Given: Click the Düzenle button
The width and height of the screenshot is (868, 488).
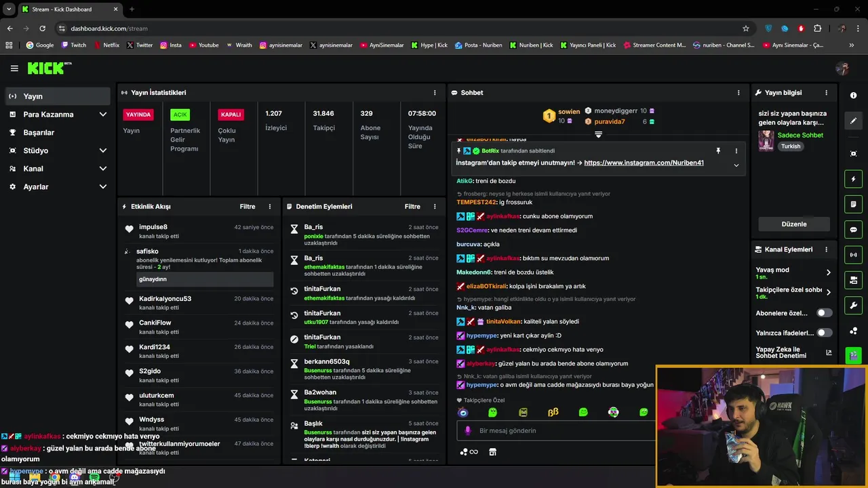Looking at the screenshot, I should pyautogui.click(x=794, y=224).
